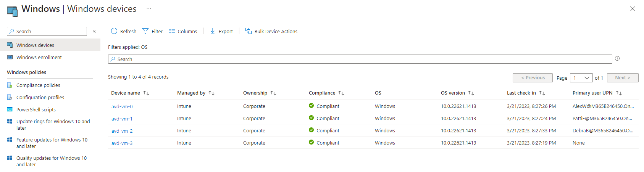Focus the device list search box
Screen dimensions: 644x172
pos(360,59)
